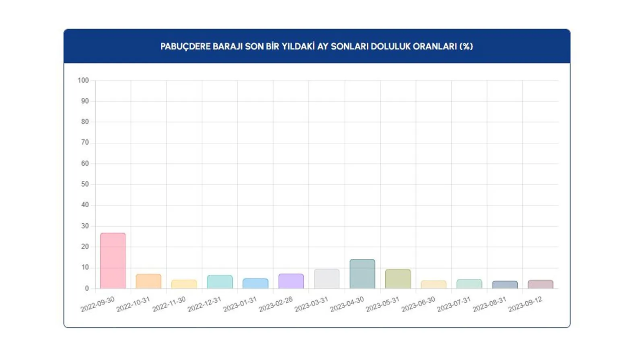Click the 2023-09-12 x-axis date label
The width and height of the screenshot is (644, 362).
525,304
